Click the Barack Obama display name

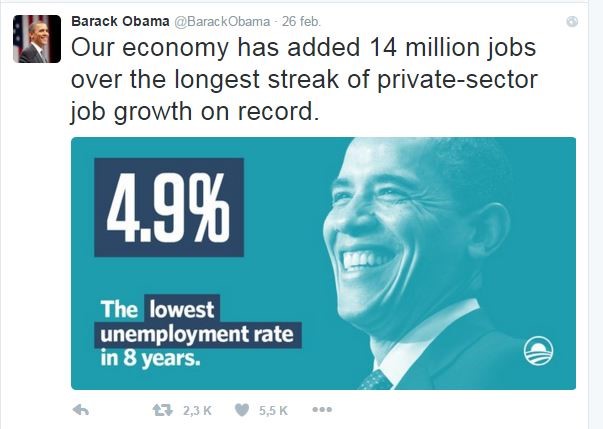(120, 21)
